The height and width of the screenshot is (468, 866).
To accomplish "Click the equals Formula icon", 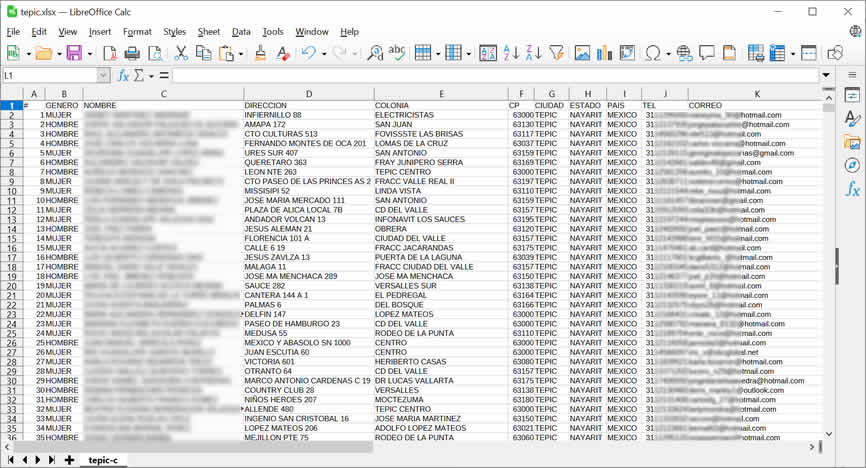I will pyautogui.click(x=164, y=75).
